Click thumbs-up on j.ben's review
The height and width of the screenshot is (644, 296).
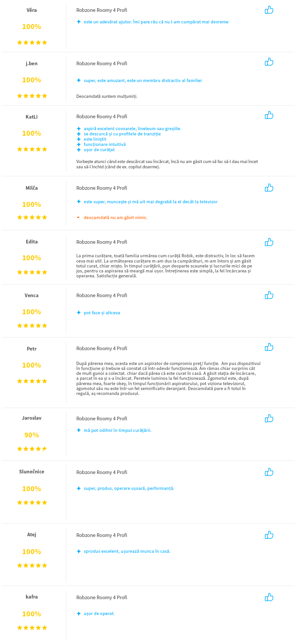tap(269, 62)
